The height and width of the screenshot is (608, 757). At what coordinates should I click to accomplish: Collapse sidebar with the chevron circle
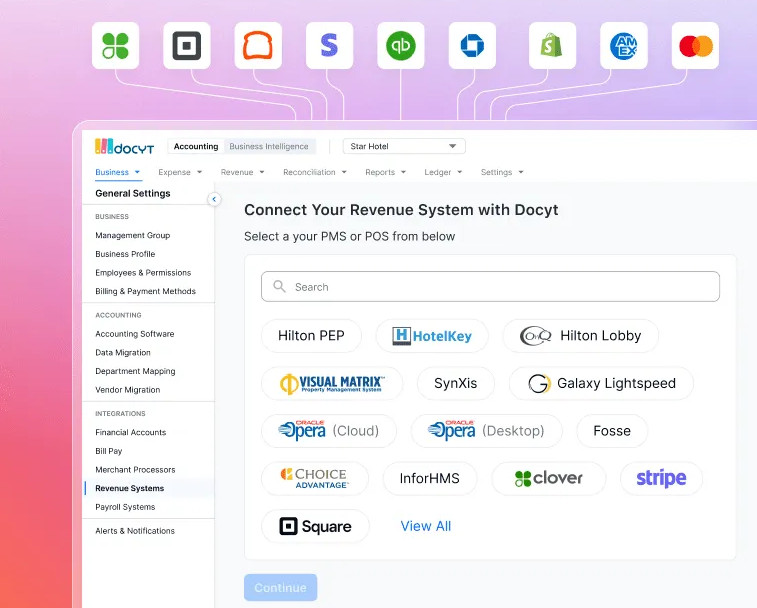tap(214, 199)
